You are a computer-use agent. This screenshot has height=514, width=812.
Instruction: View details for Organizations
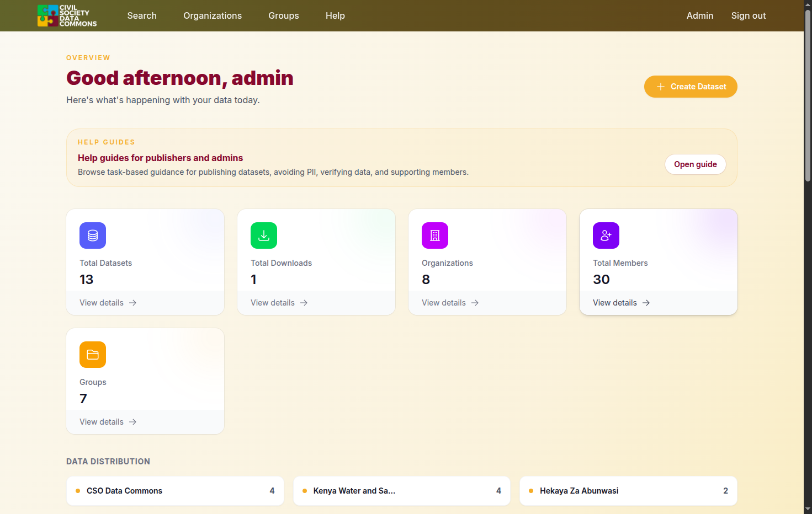point(450,303)
